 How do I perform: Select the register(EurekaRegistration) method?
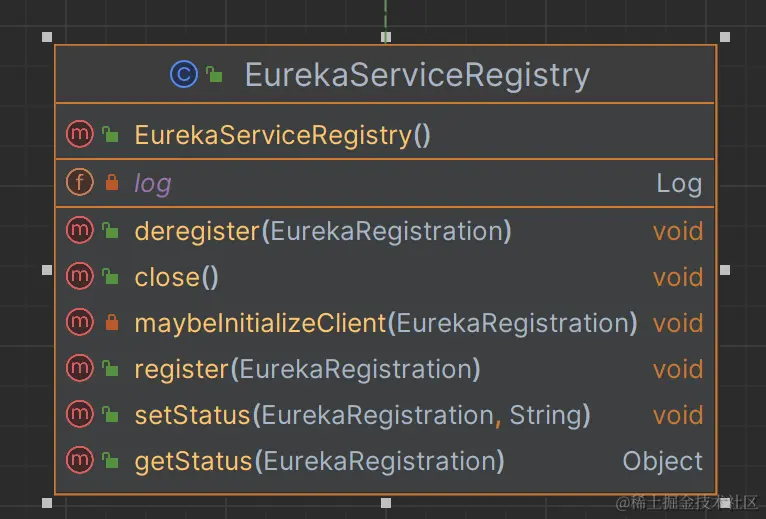(x=307, y=369)
